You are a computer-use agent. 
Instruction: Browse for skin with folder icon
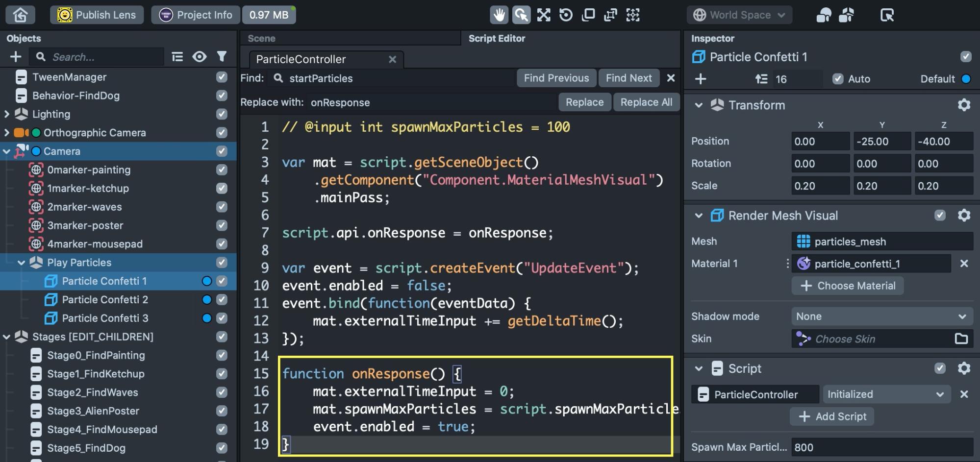tap(961, 339)
